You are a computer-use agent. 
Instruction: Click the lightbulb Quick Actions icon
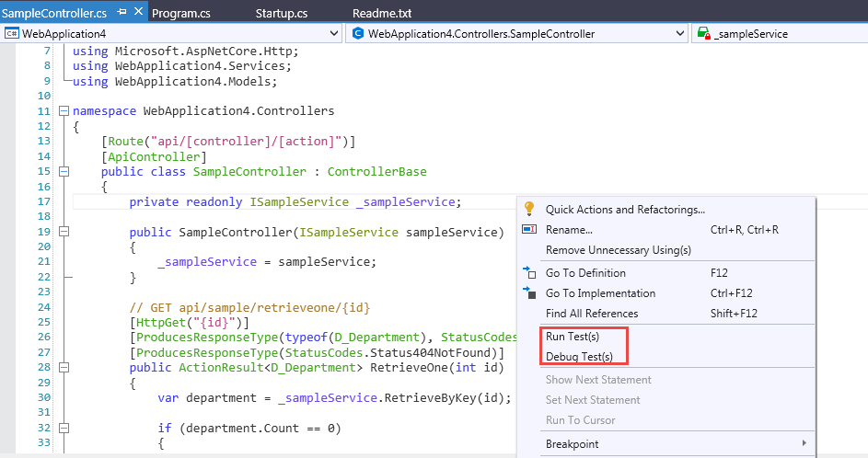[x=529, y=209]
